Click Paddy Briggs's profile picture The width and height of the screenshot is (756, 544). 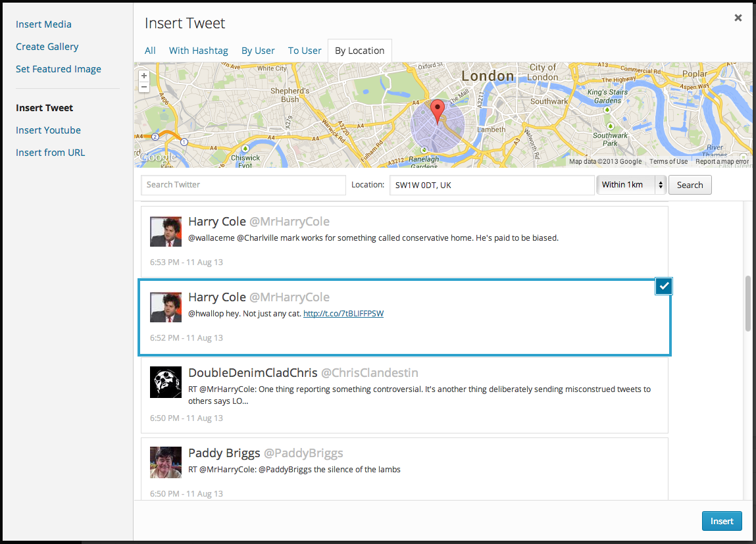[166, 462]
